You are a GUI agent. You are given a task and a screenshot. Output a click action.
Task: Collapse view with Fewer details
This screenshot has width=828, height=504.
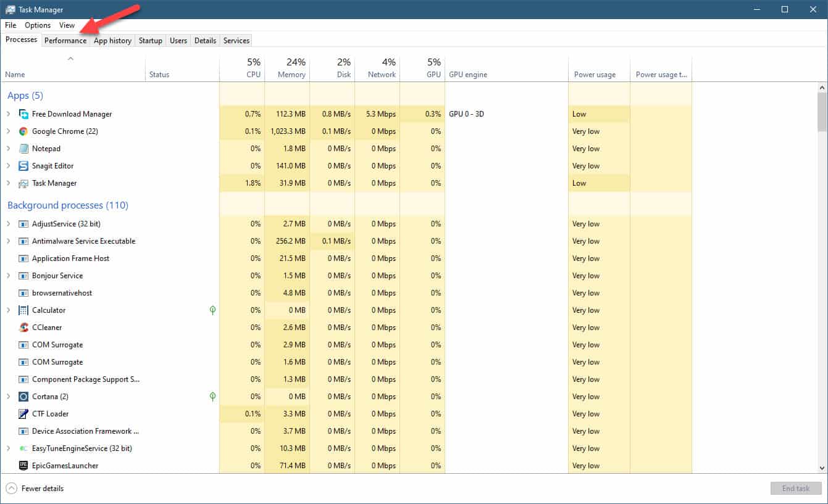point(35,489)
